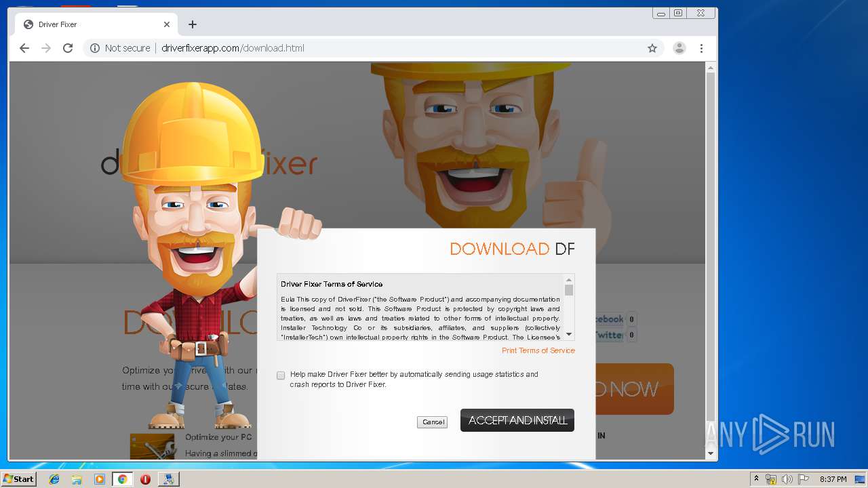
Task: Open the Chrome profile avatar menu
Action: 679,48
